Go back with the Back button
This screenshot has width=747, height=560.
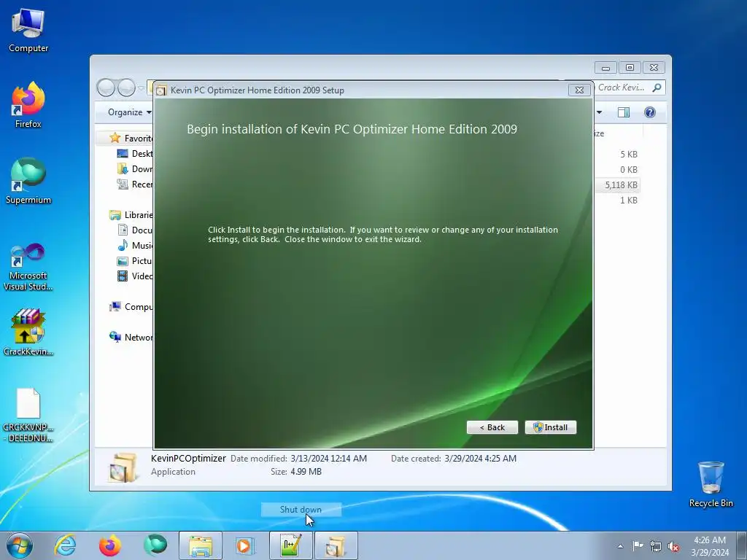coord(492,427)
